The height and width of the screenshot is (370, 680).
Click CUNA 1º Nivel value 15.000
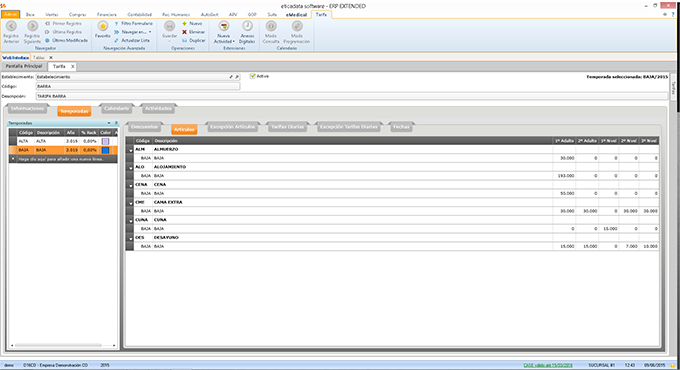pyautogui.click(x=609, y=229)
